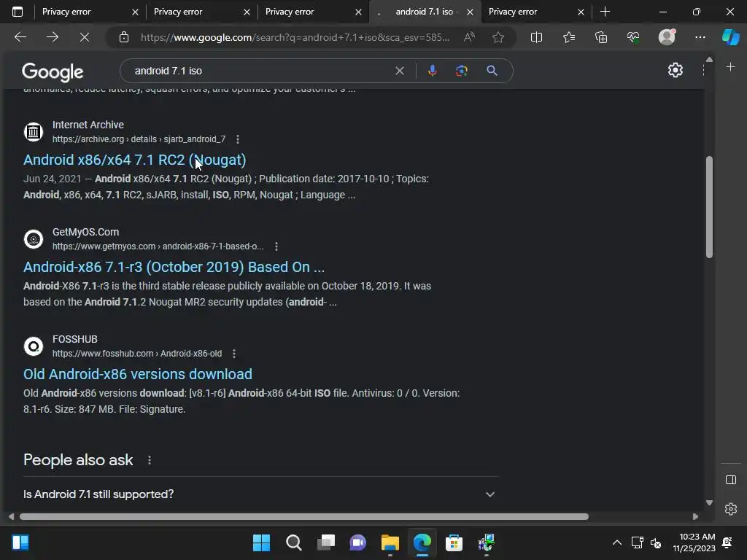Open Edge Settings and more menu
Viewport: 747px width, 560px height.
(700, 37)
